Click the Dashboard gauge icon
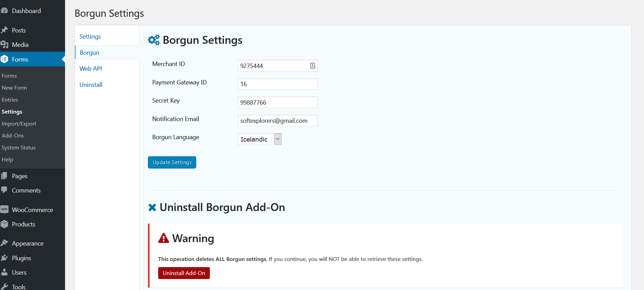The width and height of the screenshot is (644, 290). 4,11
